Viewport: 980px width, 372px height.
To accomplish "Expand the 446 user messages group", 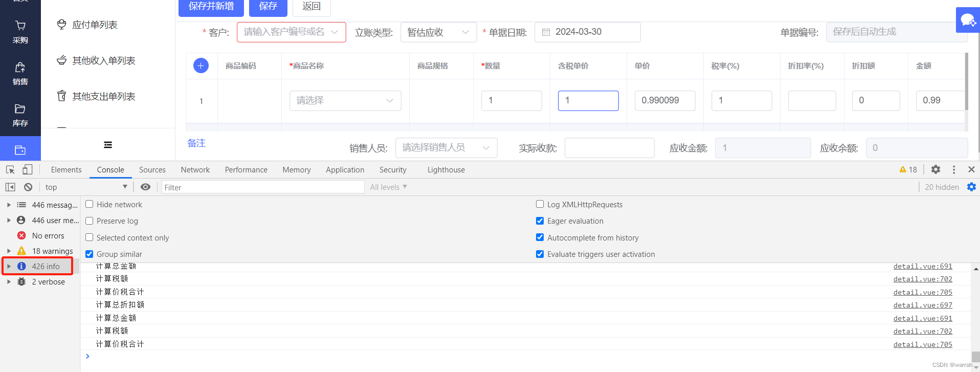I will pos(9,220).
